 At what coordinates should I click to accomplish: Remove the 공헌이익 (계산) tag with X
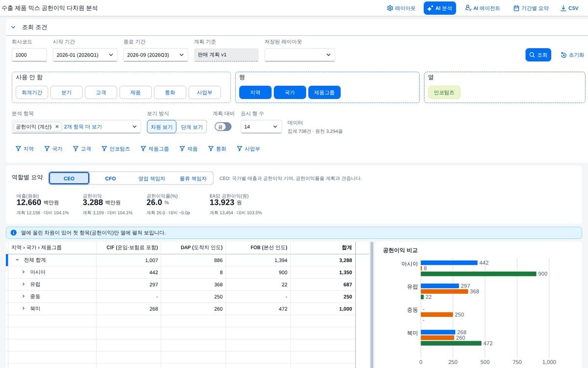57,127
